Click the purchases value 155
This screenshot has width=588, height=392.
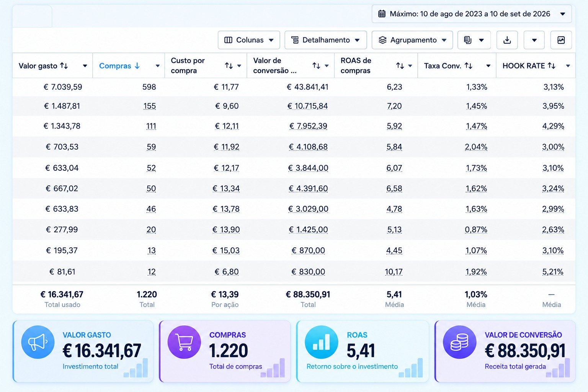click(150, 106)
